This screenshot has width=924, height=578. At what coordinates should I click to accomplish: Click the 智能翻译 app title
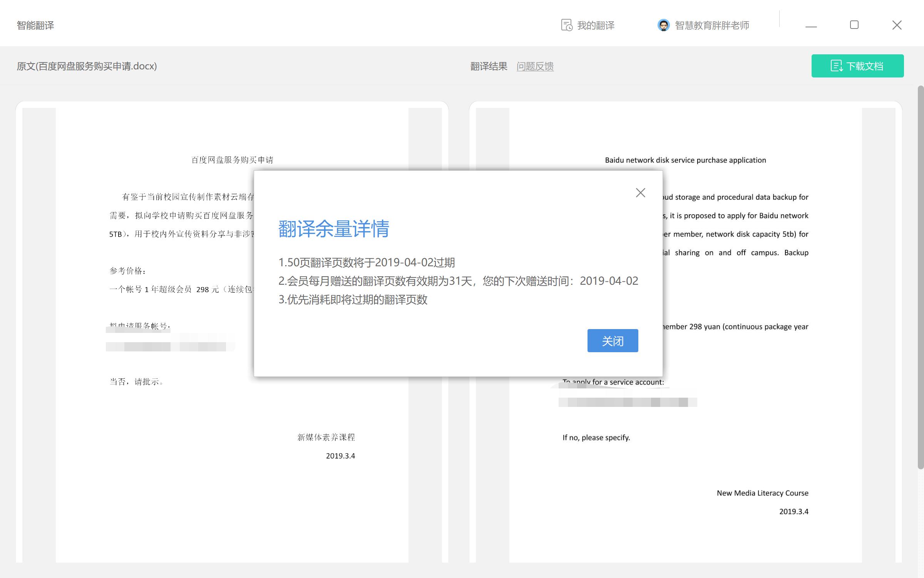coord(35,25)
